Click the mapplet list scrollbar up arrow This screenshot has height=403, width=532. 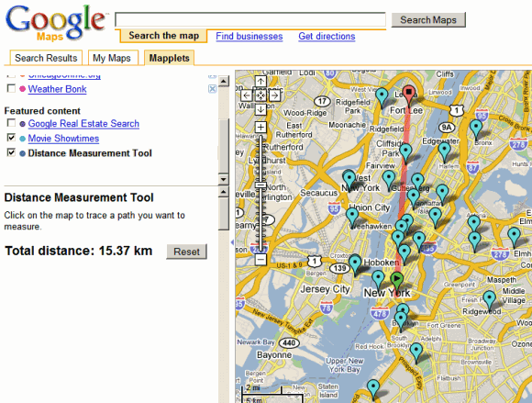click(x=224, y=81)
